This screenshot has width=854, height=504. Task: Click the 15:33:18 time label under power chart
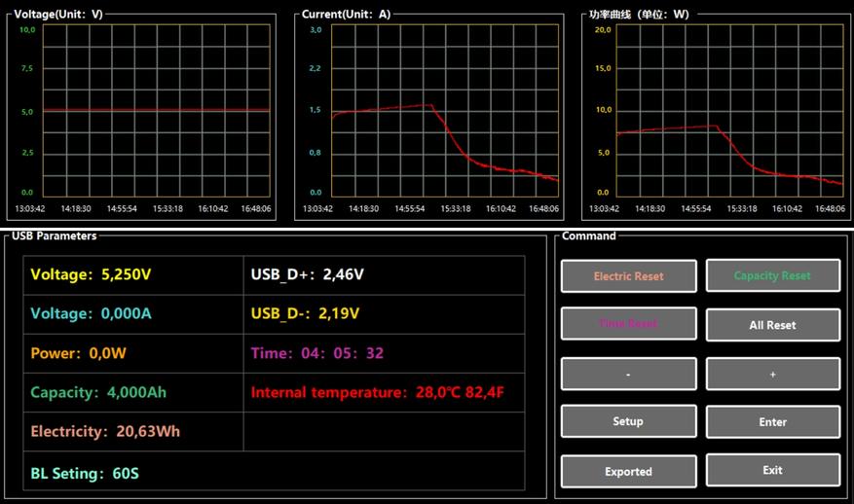[742, 208]
